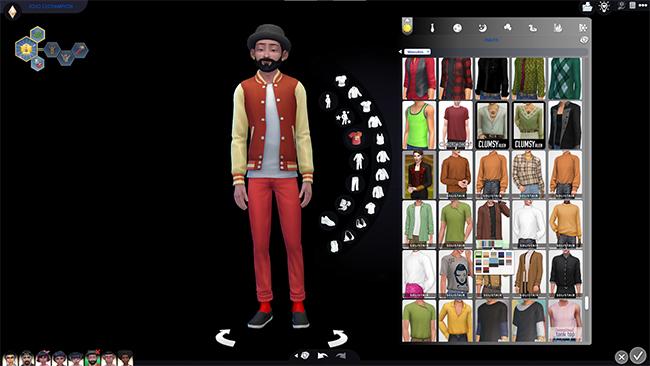Open the Gallery save icon at top right
The width and height of the screenshot is (650, 366).
pyautogui.click(x=587, y=6)
